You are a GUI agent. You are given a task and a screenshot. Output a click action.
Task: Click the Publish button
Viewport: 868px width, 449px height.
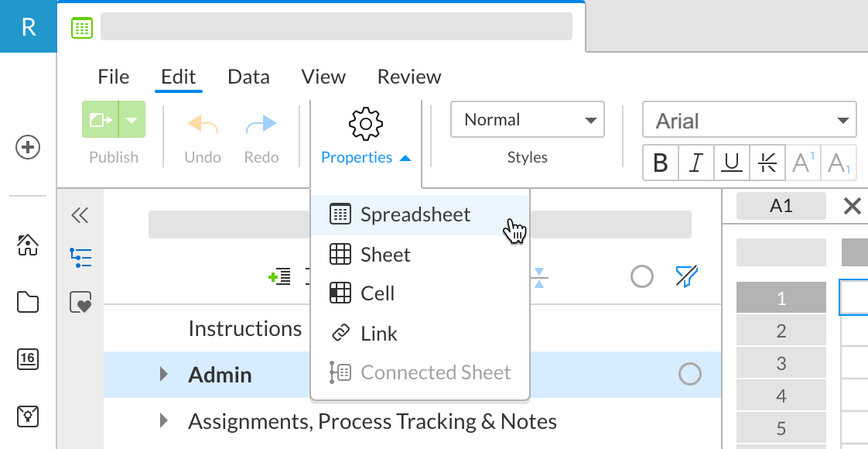tap(101, 120)
